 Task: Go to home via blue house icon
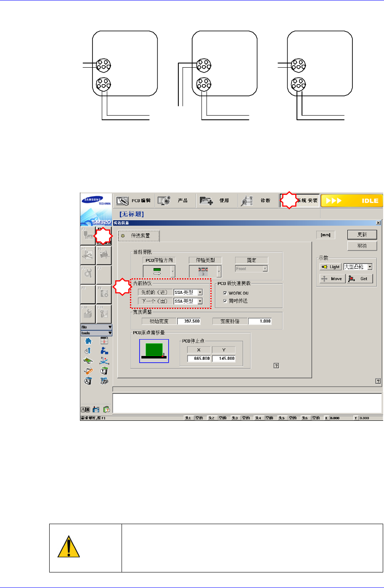tap(88, 341)
